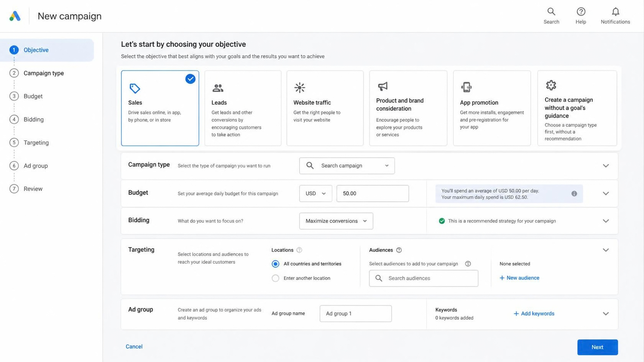Open the Help icon
Image resolution: width=644 pixels, height=362 pixels.
(581, 16)
